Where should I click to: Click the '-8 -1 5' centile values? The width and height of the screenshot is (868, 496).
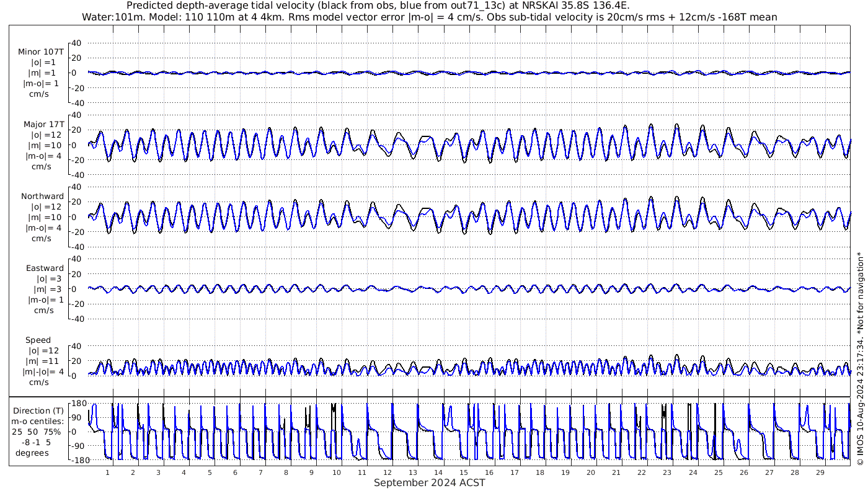pyautogui.click(x=38, y=442)
